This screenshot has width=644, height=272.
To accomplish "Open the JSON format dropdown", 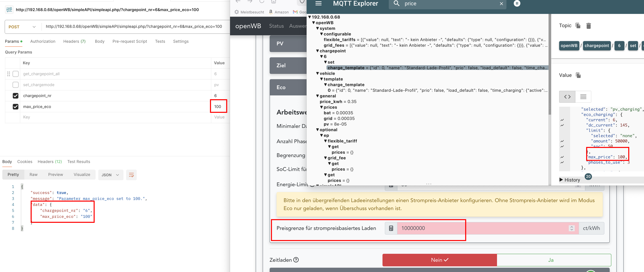I will (x=110, y=175).
